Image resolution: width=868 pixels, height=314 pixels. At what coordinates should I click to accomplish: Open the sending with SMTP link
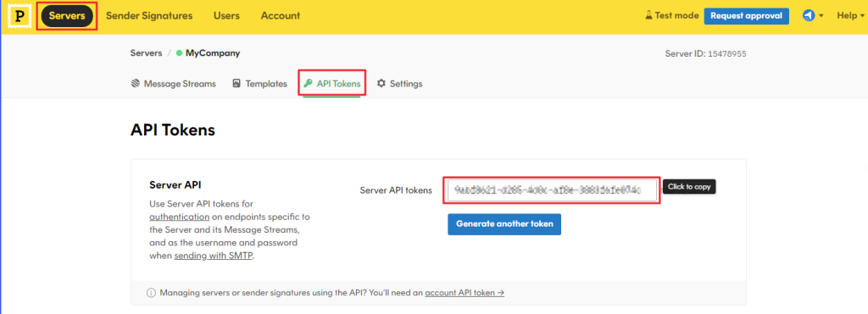pyautogui.click(x=214, y=256)
